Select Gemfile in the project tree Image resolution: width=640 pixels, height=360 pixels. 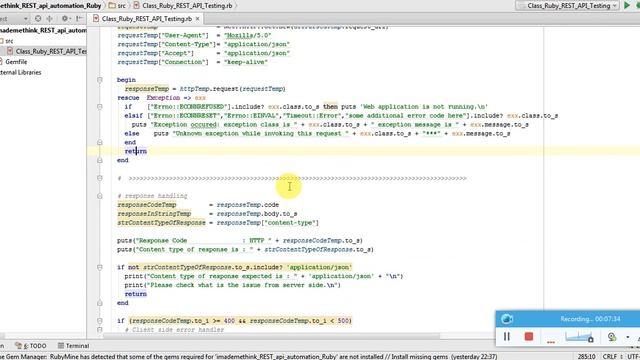14,62
